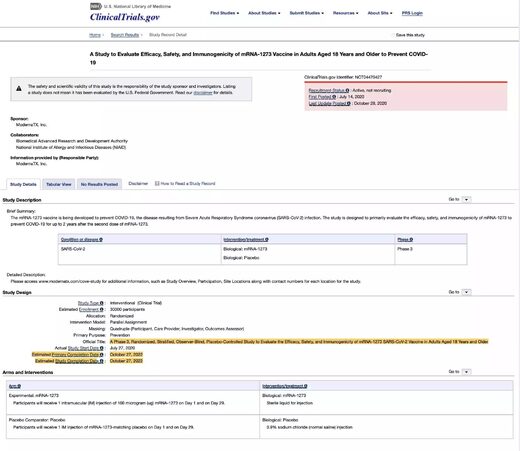Open the Find Studies dropdown menu
This screenshot has height=451, width=520.
point(224,13)
